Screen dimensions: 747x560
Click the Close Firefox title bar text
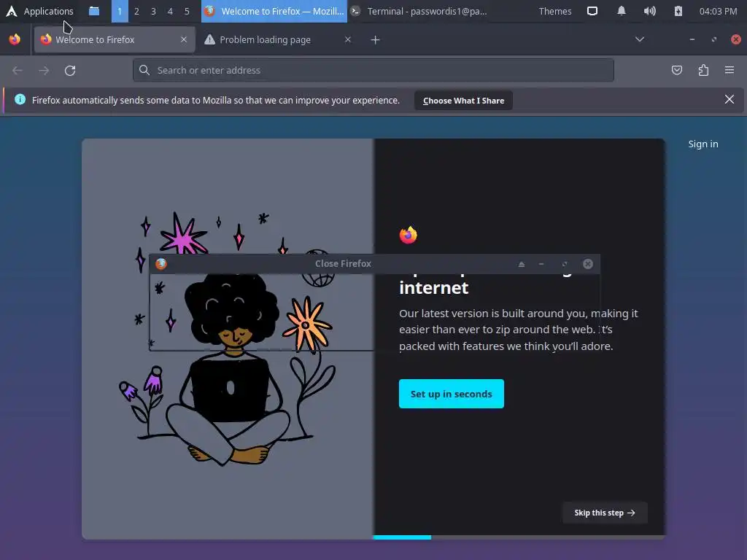click(x=343, y=264)
